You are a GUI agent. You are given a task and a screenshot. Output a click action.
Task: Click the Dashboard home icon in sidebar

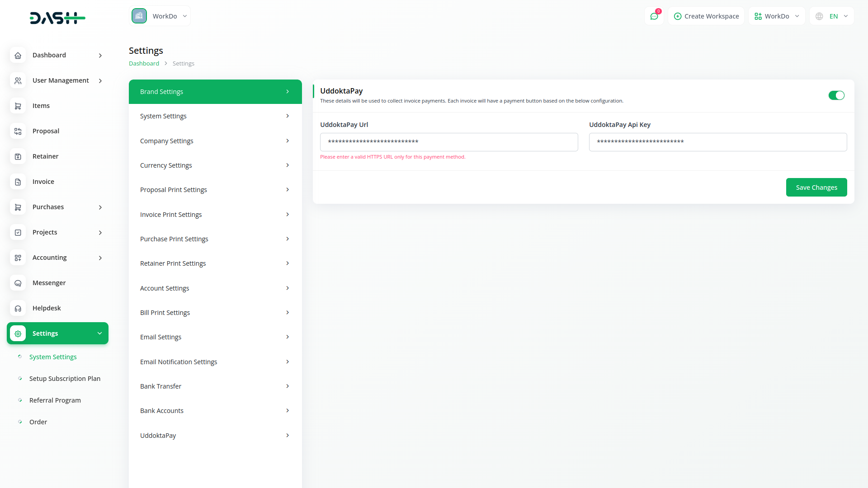(18, 55)
